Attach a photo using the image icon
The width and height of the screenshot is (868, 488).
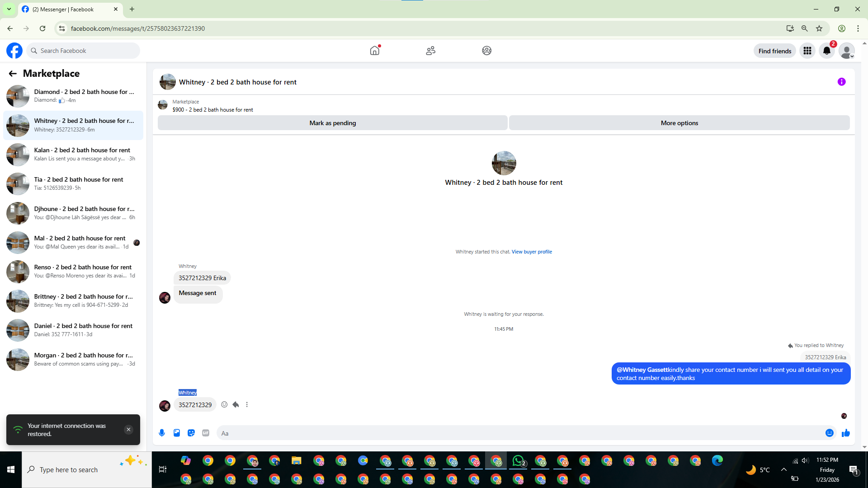pos(177,433)
